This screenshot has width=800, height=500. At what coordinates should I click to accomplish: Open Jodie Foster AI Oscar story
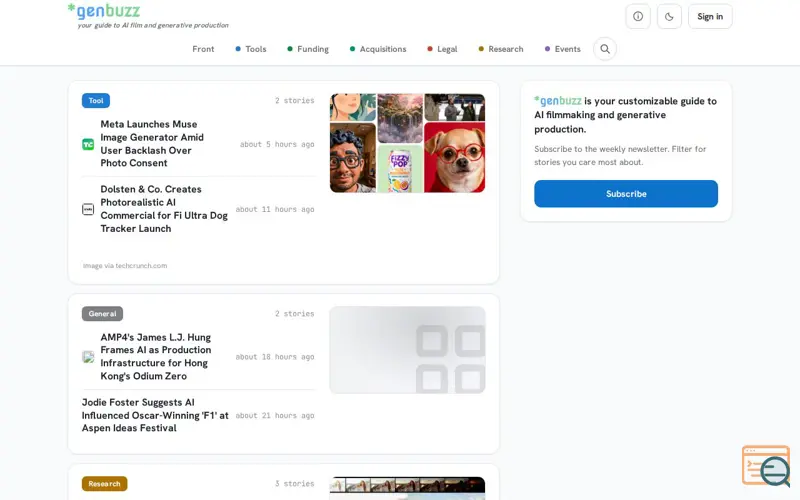pos(155,415)
